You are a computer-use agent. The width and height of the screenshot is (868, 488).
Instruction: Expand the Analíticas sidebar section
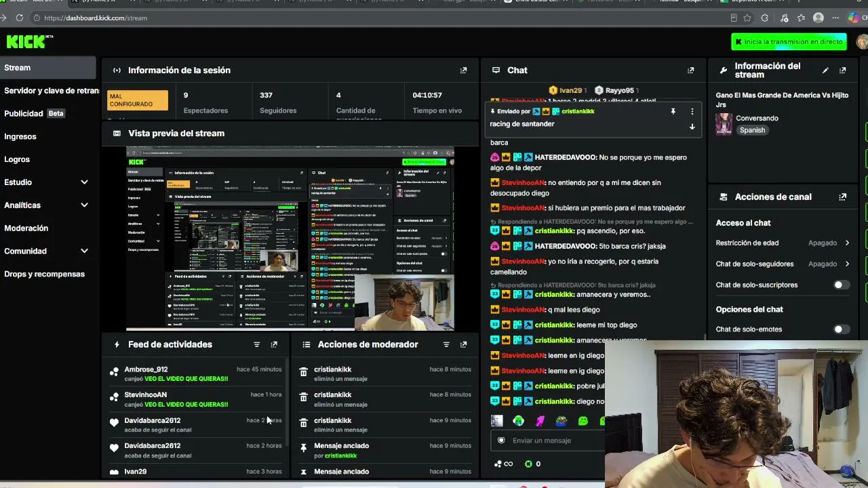(84, 205)
